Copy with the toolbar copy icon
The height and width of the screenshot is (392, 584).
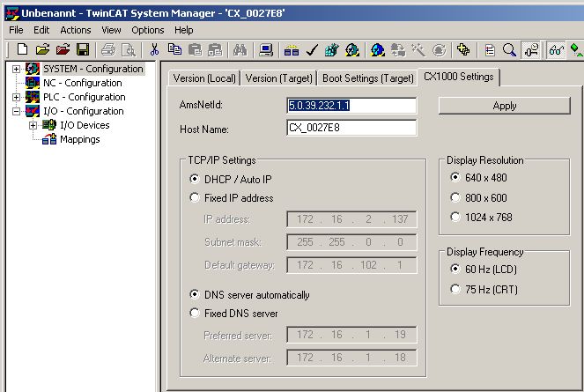[x=174, y=49]
